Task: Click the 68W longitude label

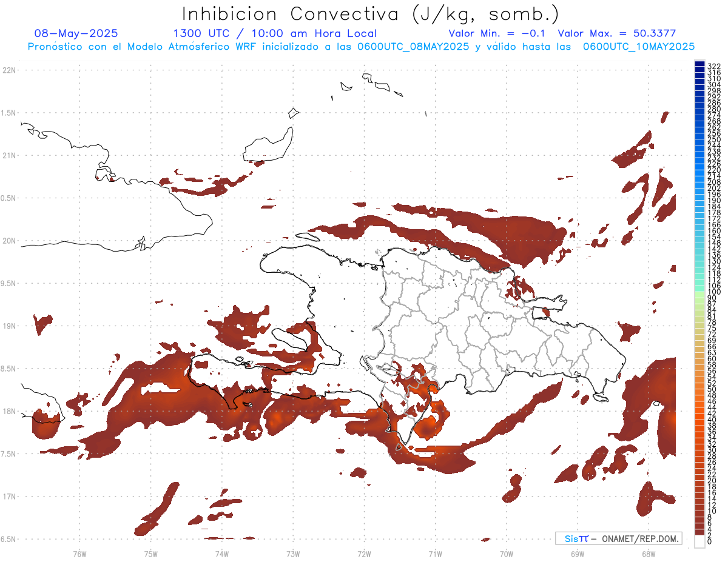Action: (649, 554)
